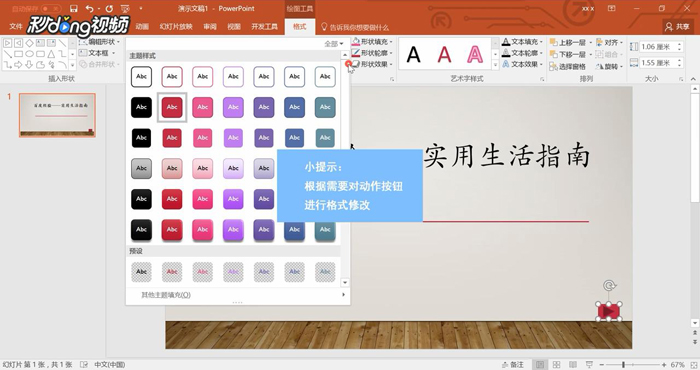Open the 文本框 dropdown
The height and width of the screenshot is (370, 700).
pyautogui.click(x=97, y=53)
